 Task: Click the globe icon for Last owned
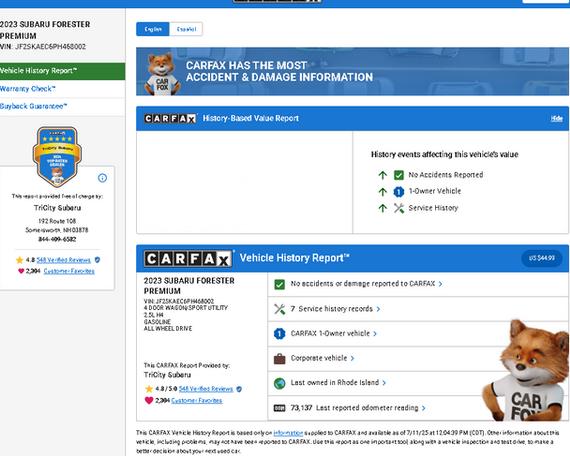279,383
